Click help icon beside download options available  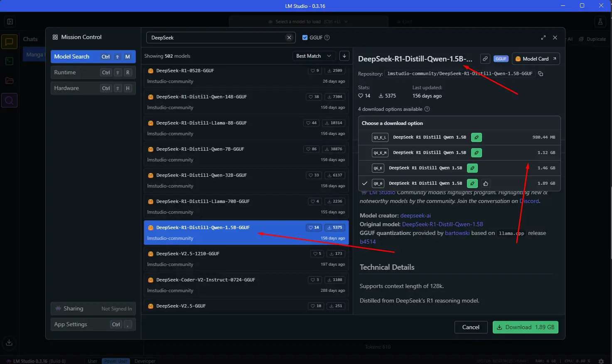(x=427, y=109)
